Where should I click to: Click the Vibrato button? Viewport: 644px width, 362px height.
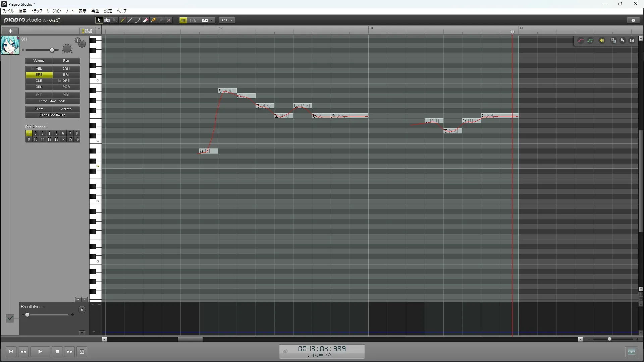click(66, 109)
